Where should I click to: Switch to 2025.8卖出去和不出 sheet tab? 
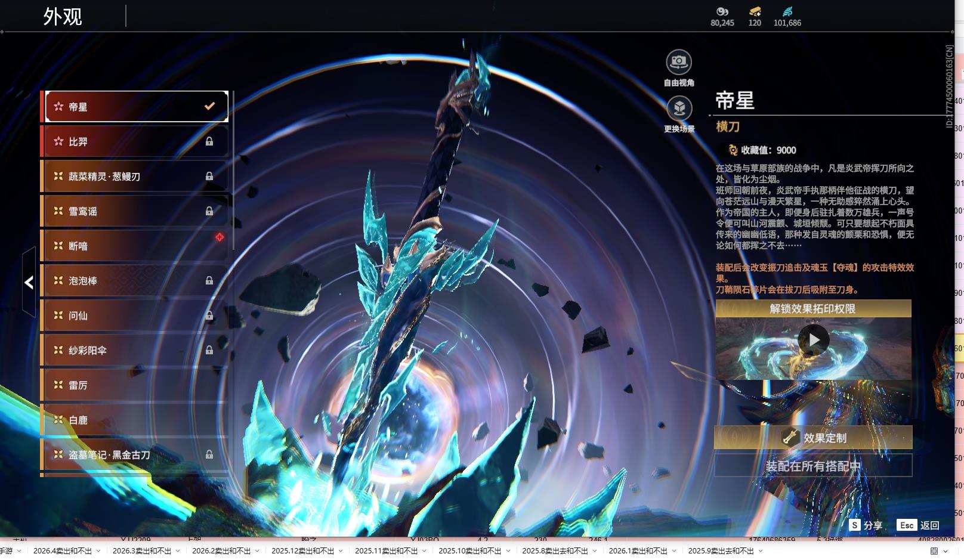pyautogui.click(x=555, y=551)
